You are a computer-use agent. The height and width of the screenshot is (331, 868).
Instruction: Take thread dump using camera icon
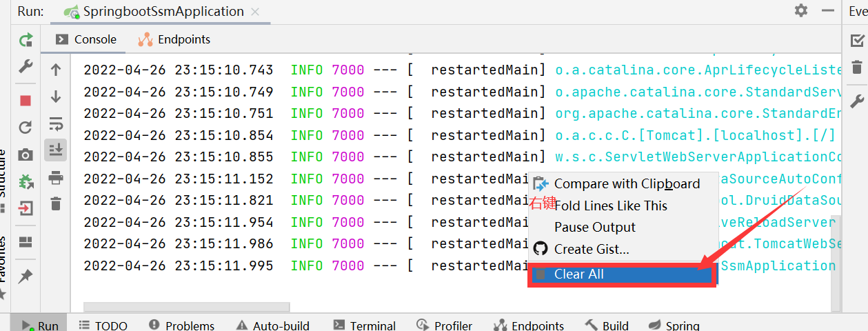[x=26, y=155]
